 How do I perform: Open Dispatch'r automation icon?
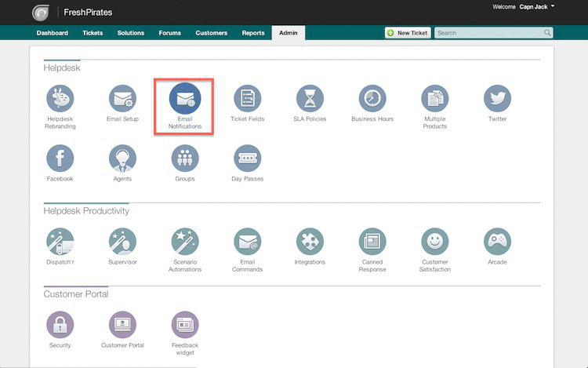point(60,242)
